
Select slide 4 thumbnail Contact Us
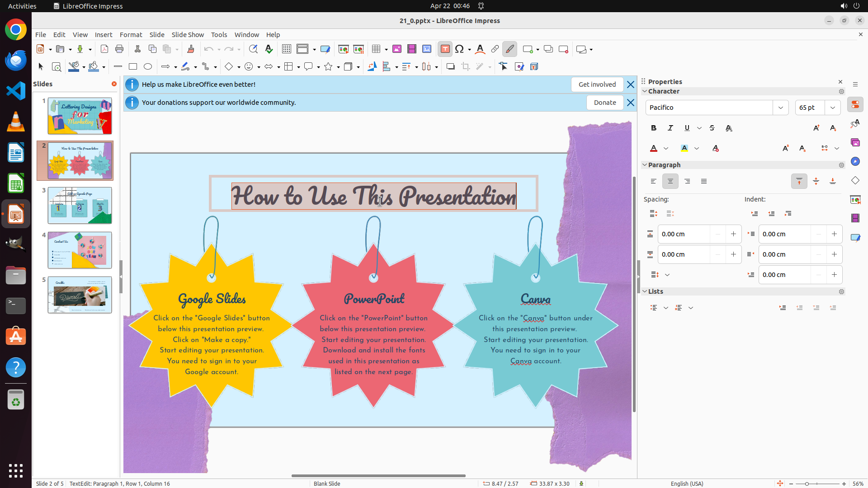tap(80, 250)
